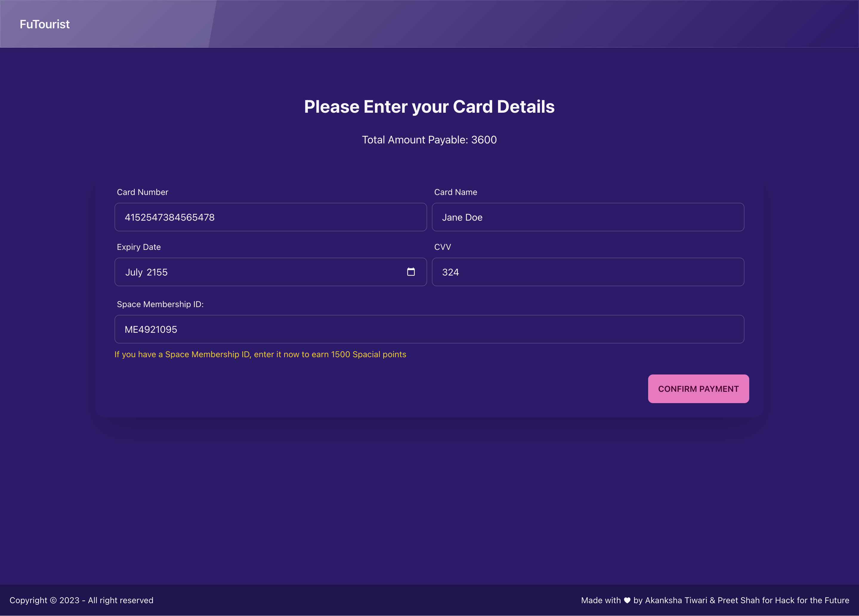The height and width of the screenshot is (616, 859).
Task: Click the Expiry Date label
Action: (139, 247)
